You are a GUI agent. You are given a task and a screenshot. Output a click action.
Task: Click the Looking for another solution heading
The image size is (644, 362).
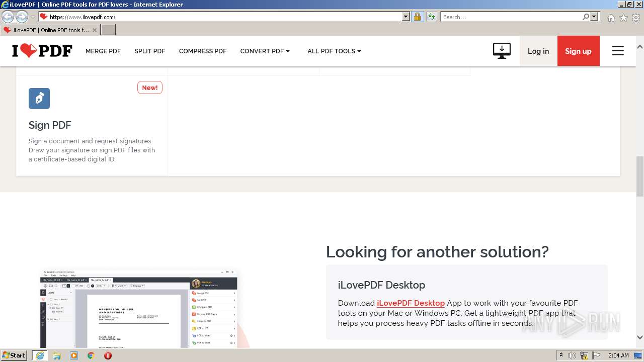tap(437, 251)
